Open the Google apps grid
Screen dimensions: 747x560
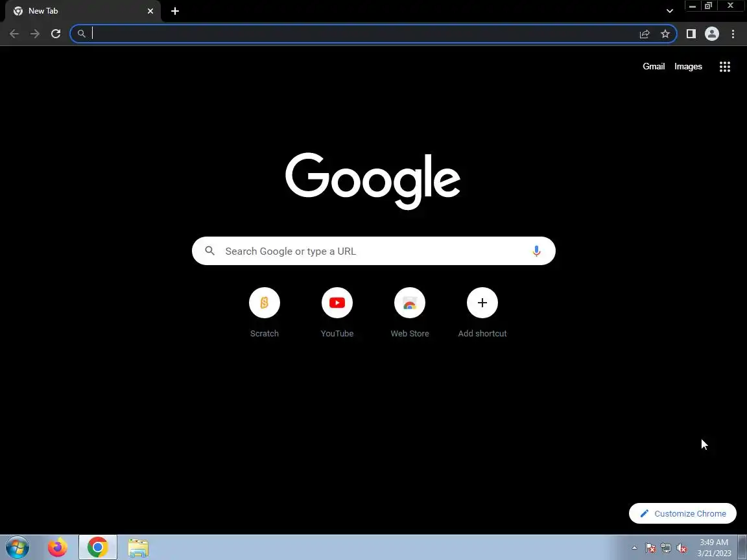click(724, 67)
